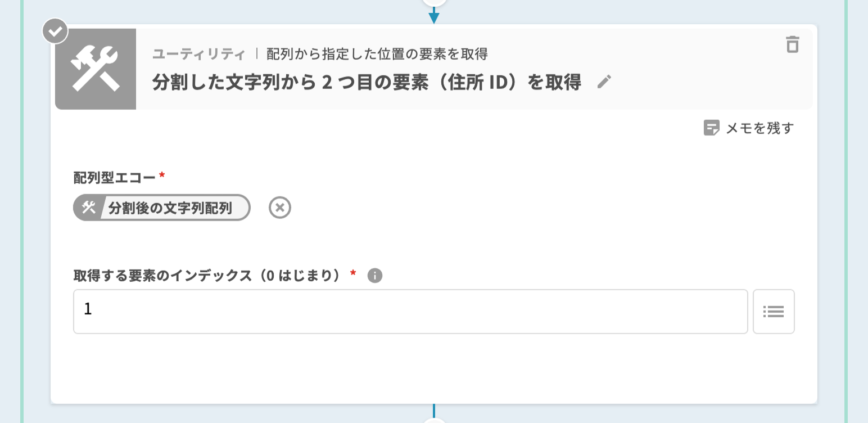Click the 配列から指定した位置の要素を取得 action label
Screen dimensions: 868x423
pos(377,54)
